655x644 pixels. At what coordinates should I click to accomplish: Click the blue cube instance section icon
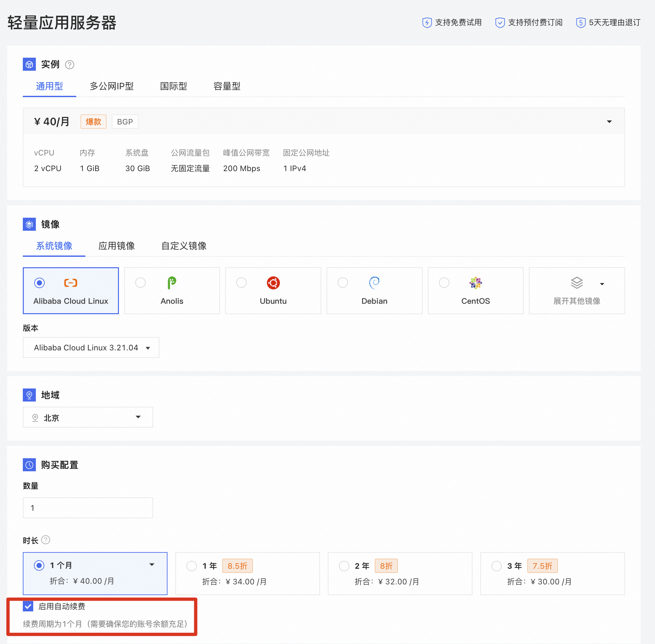tap(29, 64)
